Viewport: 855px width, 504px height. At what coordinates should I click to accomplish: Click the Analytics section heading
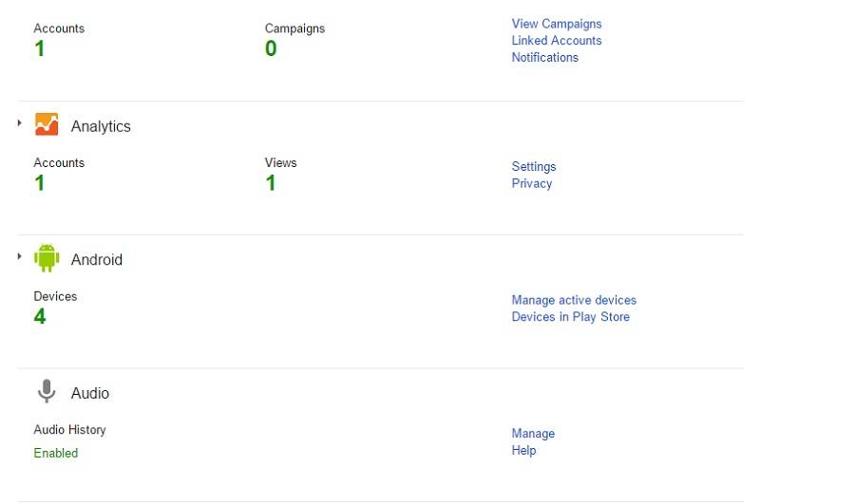click(101, 126)
